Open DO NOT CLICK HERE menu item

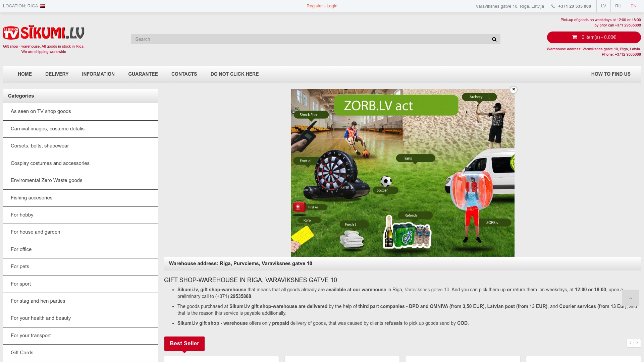click(x=234, y=74)
